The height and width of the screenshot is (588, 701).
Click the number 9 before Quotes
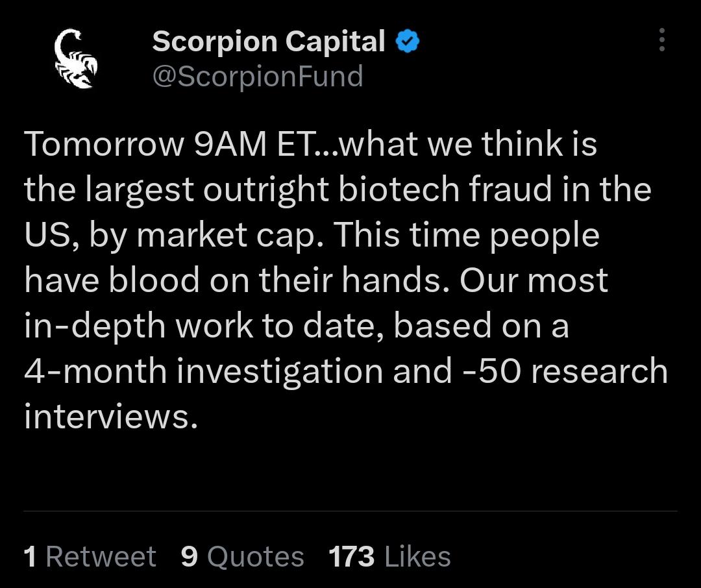[x=189, y=557]
